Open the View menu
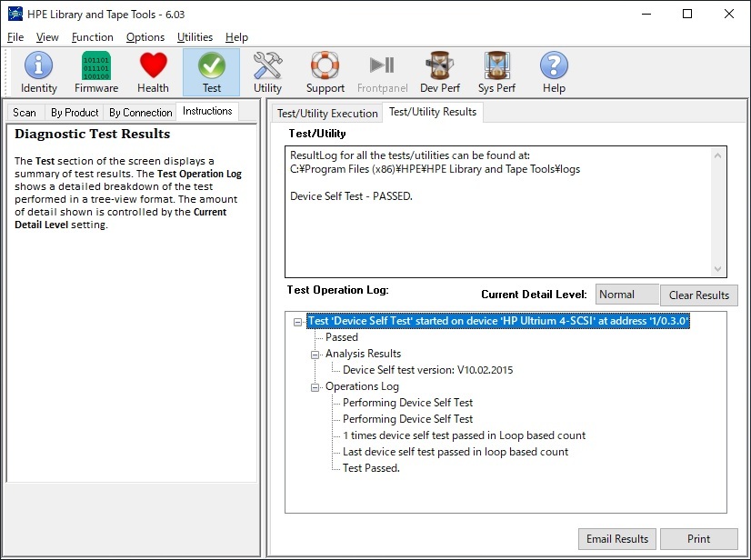Screen dimensions: 751x560 tap(47, 37)
